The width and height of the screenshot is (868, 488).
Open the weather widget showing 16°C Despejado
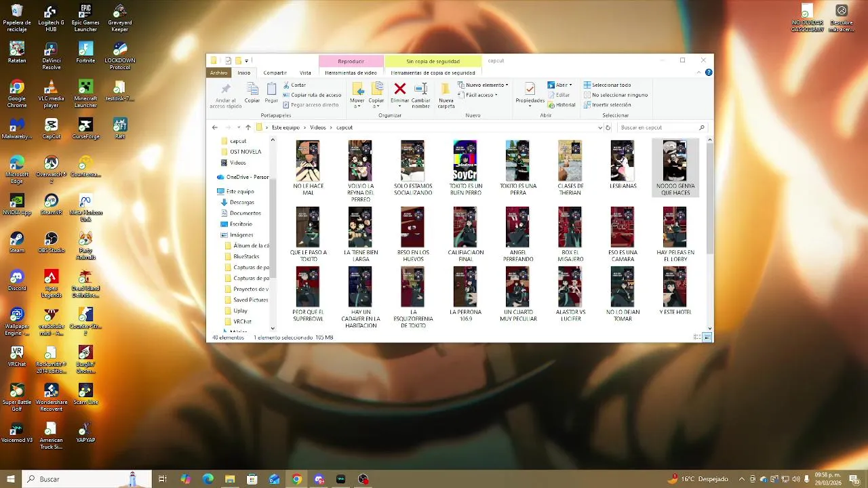click(697, 479)
